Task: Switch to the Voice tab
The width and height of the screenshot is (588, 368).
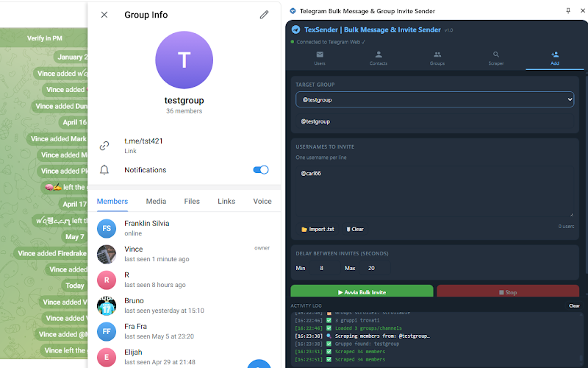Action: point(262,201)
